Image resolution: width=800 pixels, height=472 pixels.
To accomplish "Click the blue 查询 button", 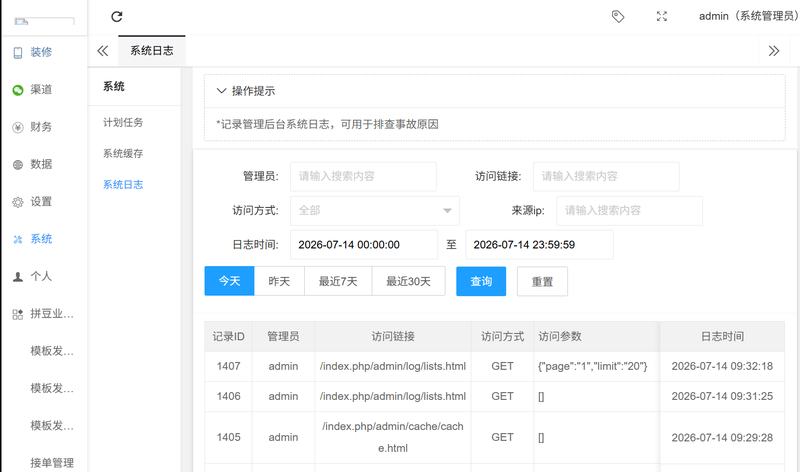I will point(481,281).
